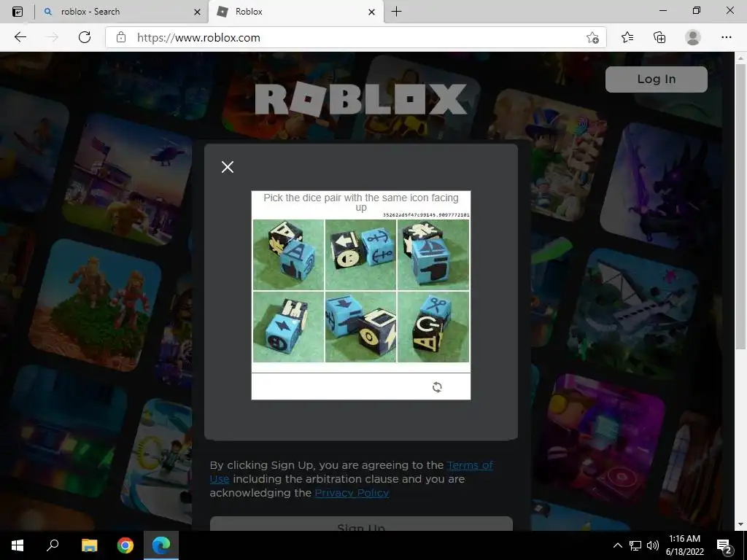Open Edge Settings and more menu

click(726, 38)
